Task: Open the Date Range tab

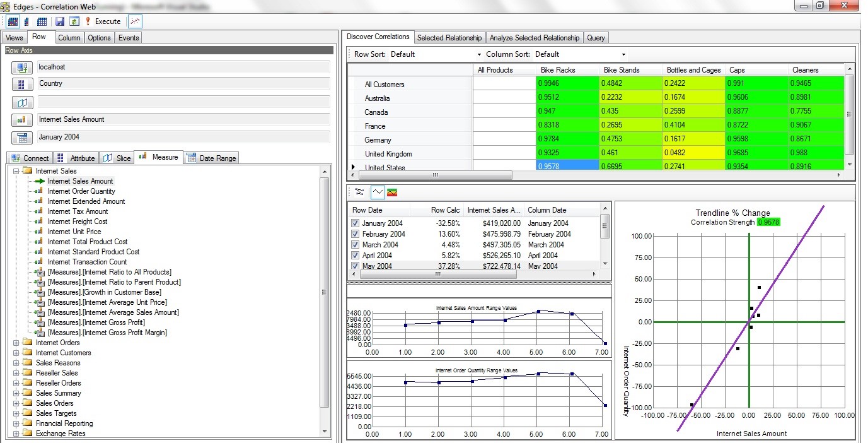Action: [212, 158]
